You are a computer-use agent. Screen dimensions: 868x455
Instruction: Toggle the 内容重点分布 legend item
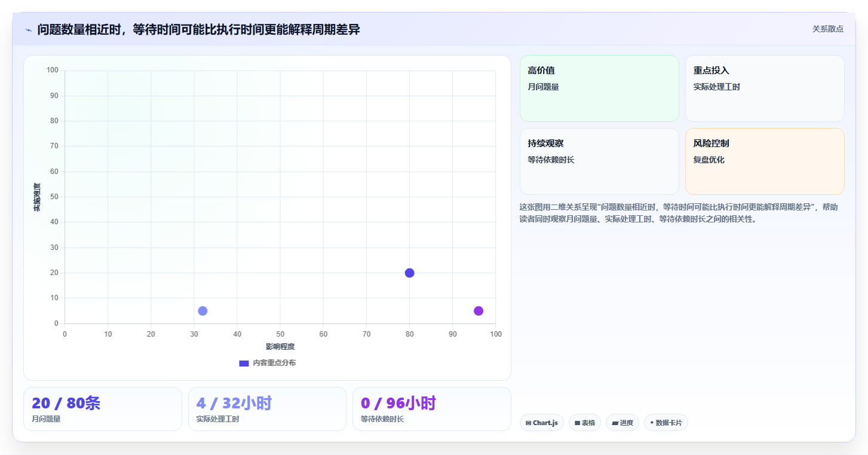tap(267, 363)
